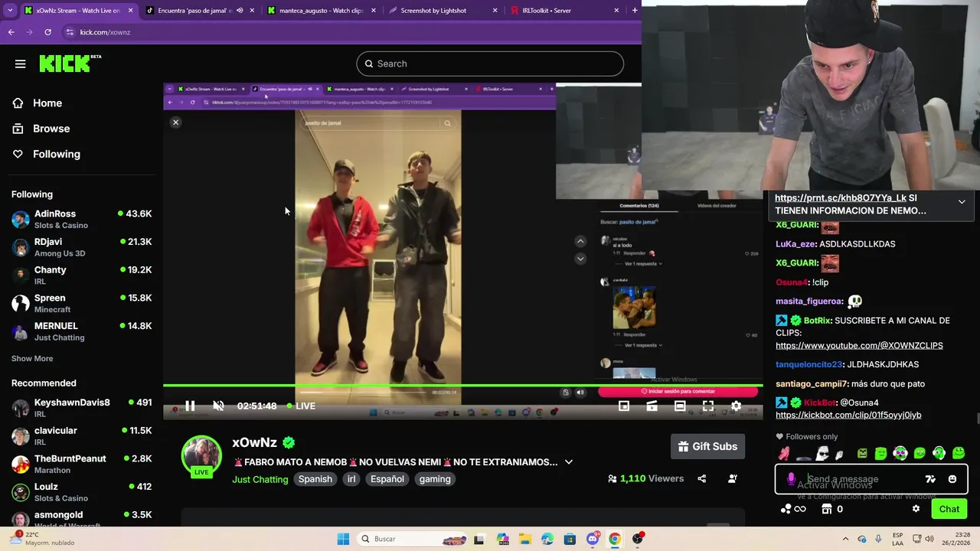Screen dimensions: 980x551
Task: Click Gift Subs button
Action: pyautogui.click(x=708, y=446)
